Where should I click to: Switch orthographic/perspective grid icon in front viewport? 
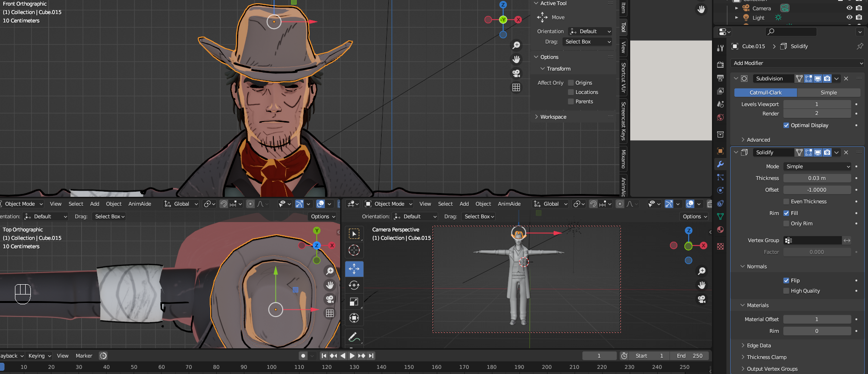(516, 87)
